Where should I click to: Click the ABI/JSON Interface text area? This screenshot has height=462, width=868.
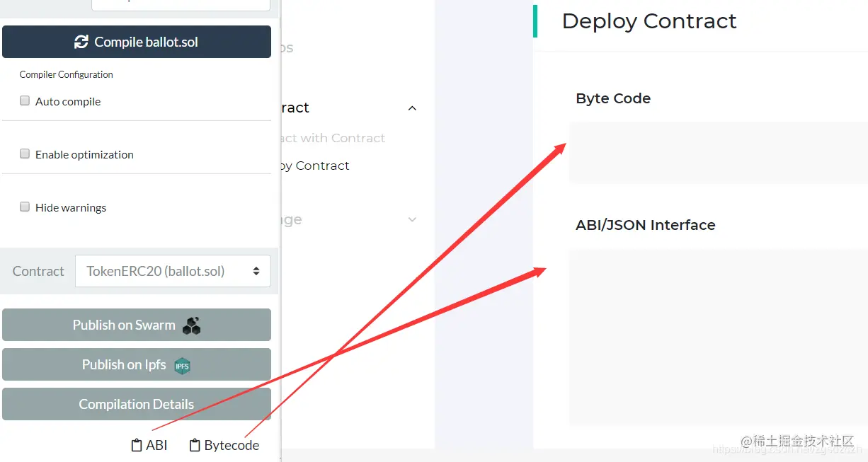[x=718, y=337]
